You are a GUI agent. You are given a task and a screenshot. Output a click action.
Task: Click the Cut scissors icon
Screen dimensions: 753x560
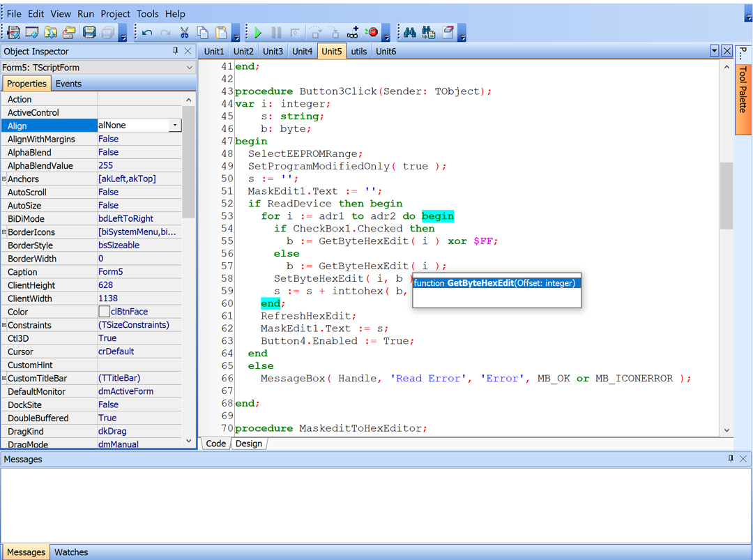tap(184, 32)
